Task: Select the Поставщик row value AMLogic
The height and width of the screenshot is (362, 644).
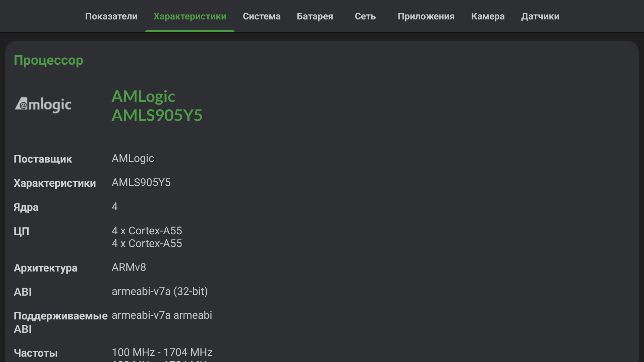Action: [133, 158]
